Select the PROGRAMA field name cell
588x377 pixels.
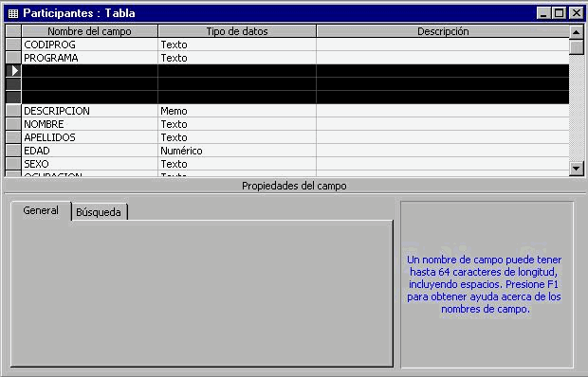(90, 58)
